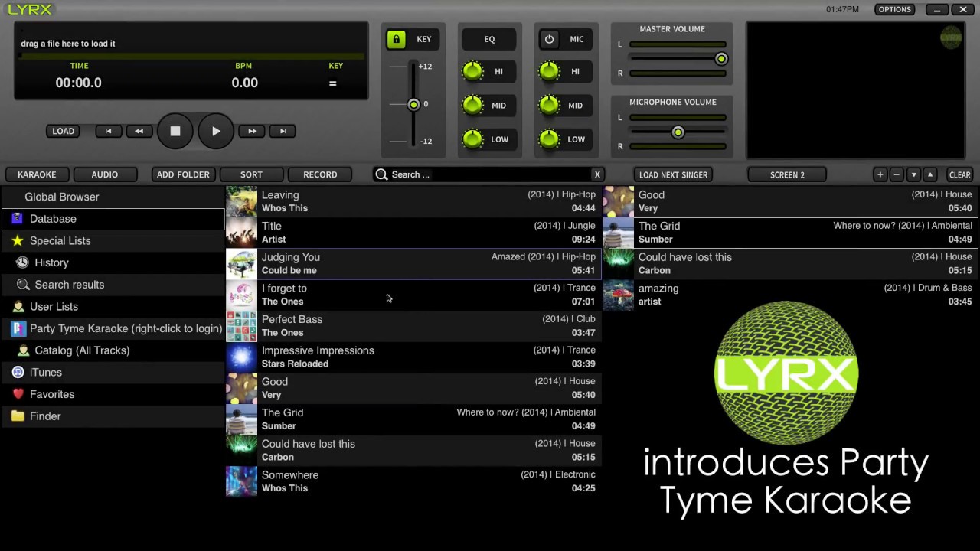The height and width of the screenshot is (551, 980).
Task: Adjust the MIC LOW knob
Action: 549,139
